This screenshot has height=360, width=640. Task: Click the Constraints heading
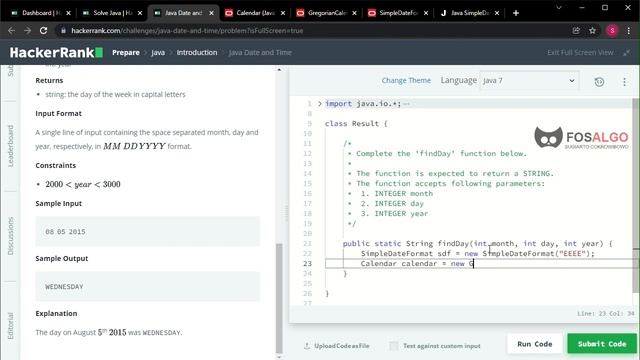[56, 165]
